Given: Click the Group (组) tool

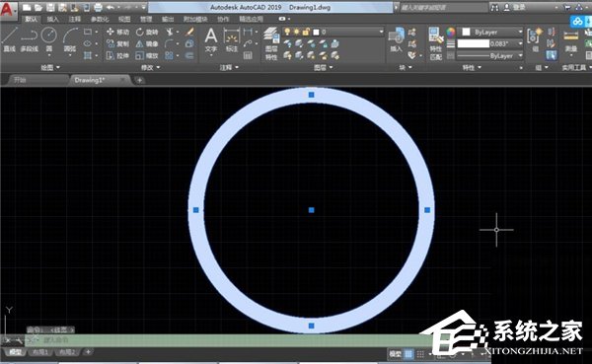Looking at the screenshot, I should pos(535,40).
